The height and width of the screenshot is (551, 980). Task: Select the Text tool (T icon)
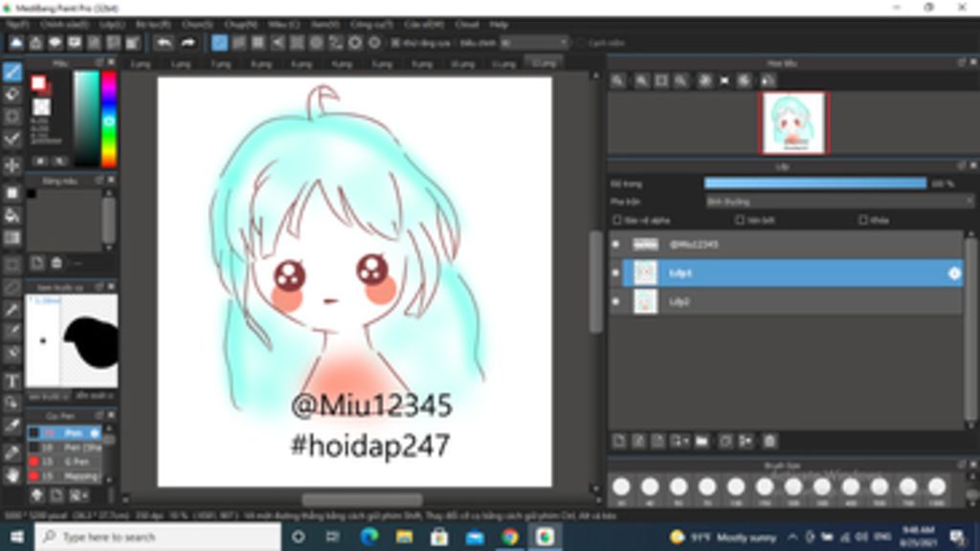click(x=11, y=381)
